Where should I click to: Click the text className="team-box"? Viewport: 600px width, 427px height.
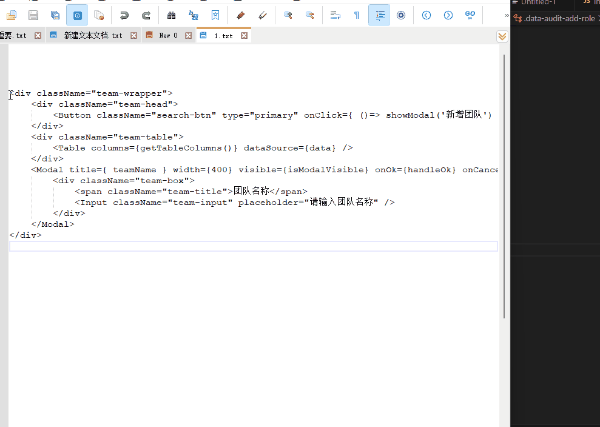click(x=134, y=180)
